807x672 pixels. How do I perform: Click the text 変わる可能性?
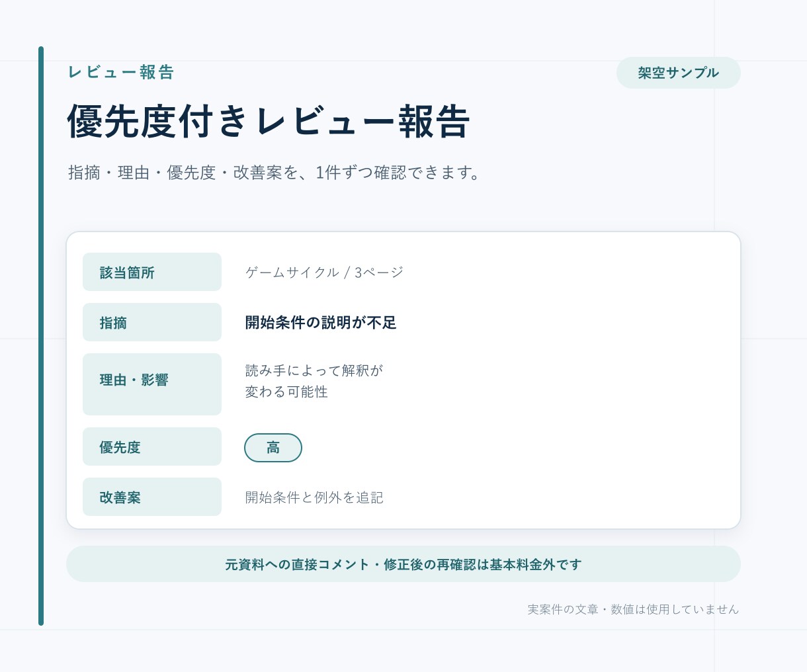(x=286, y=392)
